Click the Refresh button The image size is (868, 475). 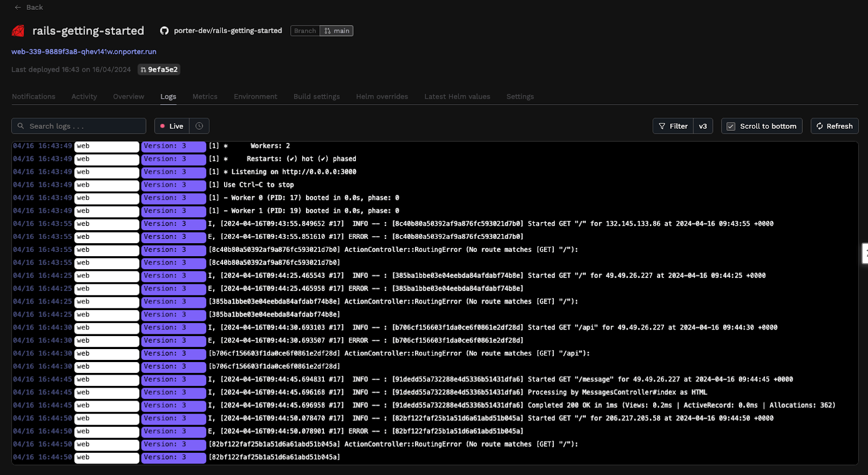pyautogui.click(x=834, y=126)
